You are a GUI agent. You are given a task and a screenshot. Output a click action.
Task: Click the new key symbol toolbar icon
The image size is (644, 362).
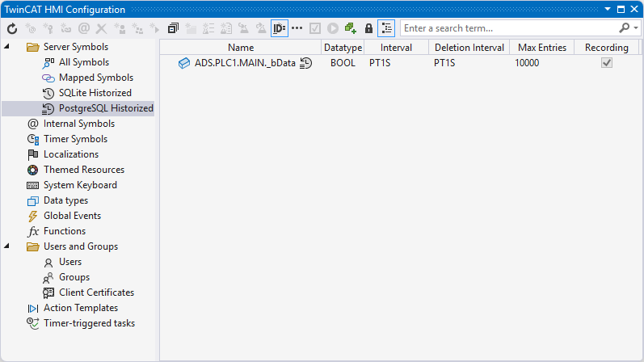click(48, 28)
